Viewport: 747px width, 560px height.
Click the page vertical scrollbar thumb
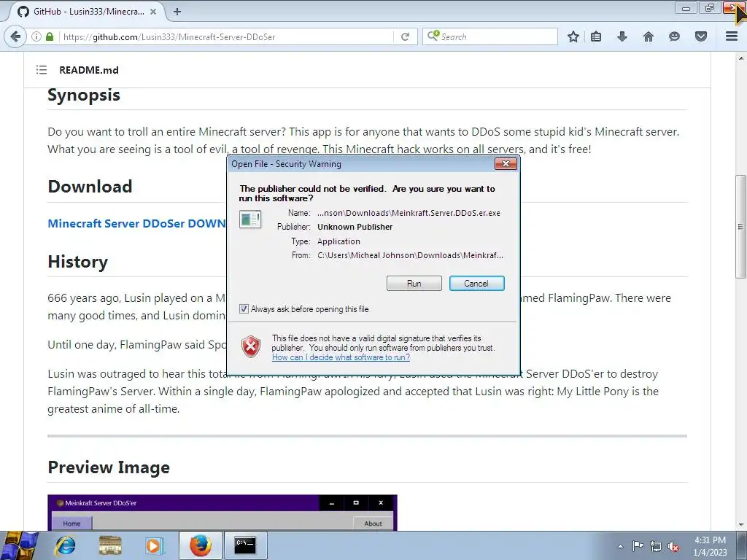(x=740, y=227)
